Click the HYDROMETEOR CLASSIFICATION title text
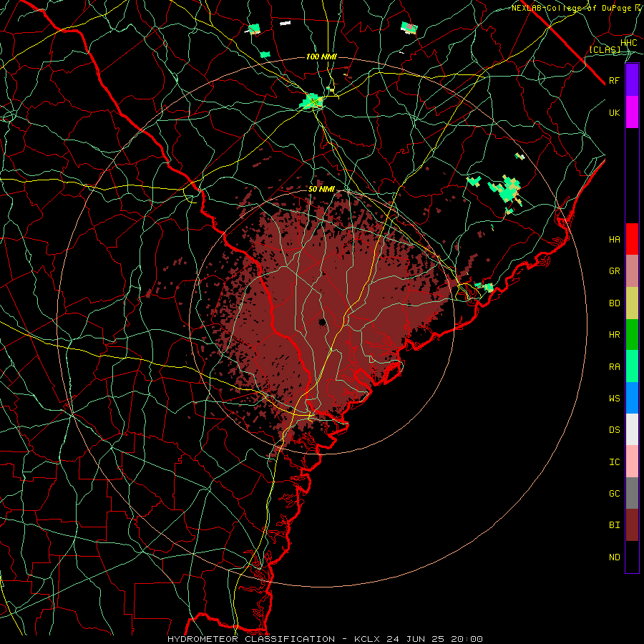Viewport: 644px width, 644px height. click(251, 639)
